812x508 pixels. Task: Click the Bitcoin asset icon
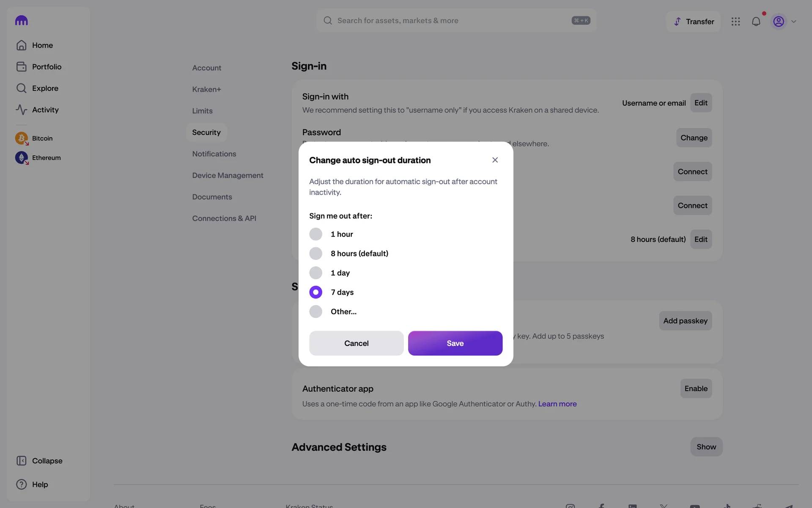click(x=22, y=138)
